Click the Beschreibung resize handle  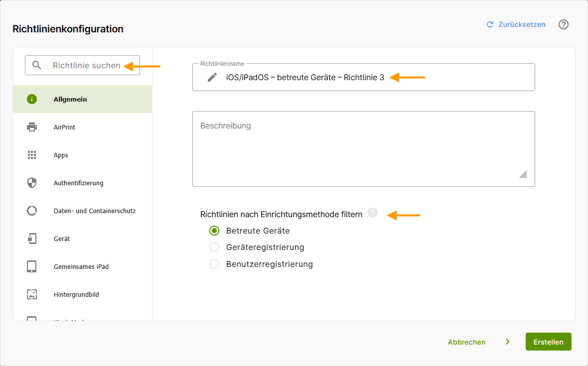pos(523,175)
